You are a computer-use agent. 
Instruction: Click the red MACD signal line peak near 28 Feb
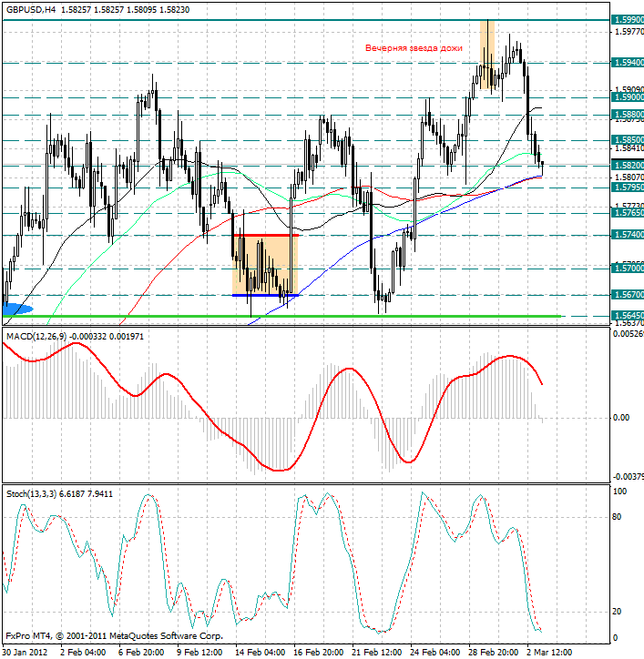click(510, 357)
